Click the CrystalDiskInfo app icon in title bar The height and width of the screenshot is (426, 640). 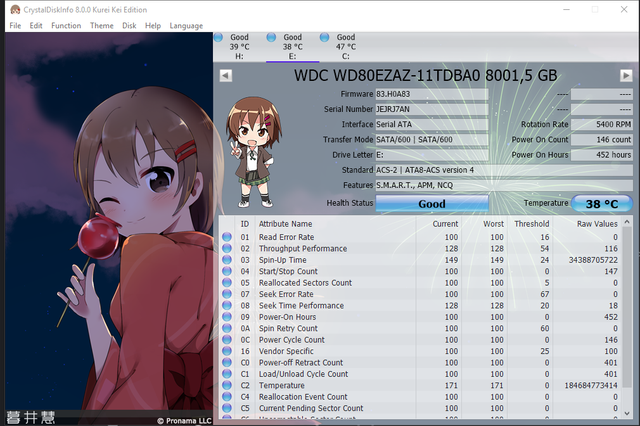(x=15, y=9)
